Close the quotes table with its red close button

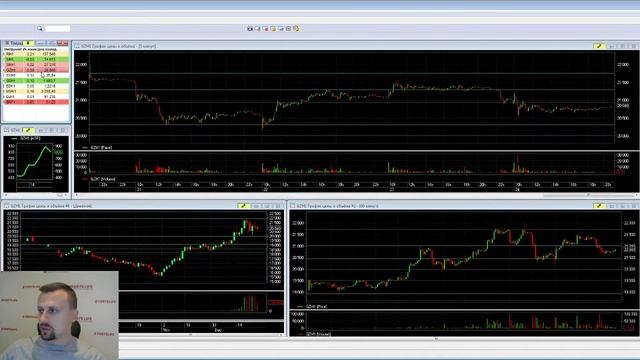(x=62, y=43)
